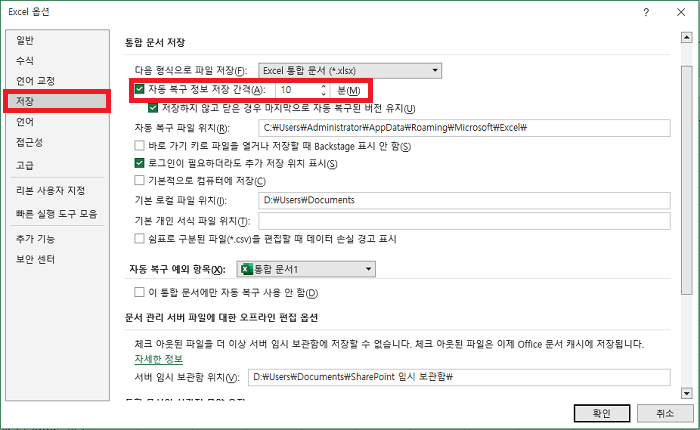Click the 기본 로컬 파일 위치 field
Image resolution: width=700 pixels, height=430 pixels.
click(464, 200)
